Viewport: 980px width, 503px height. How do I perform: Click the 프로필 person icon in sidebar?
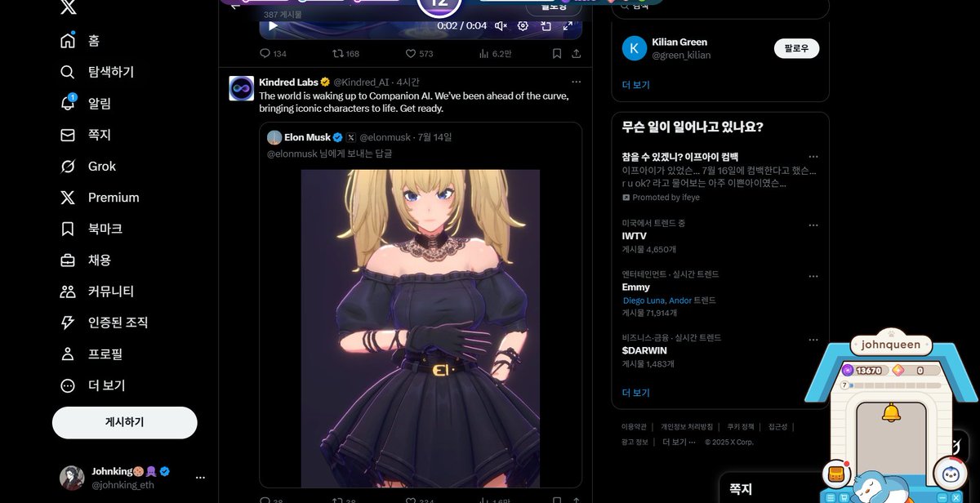68,354
